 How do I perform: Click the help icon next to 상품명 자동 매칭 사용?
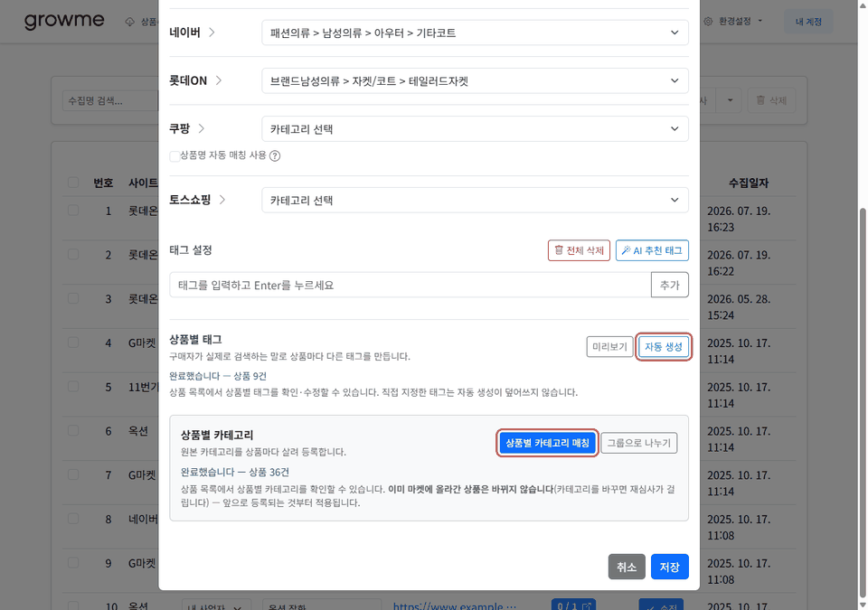click(275, 156)
